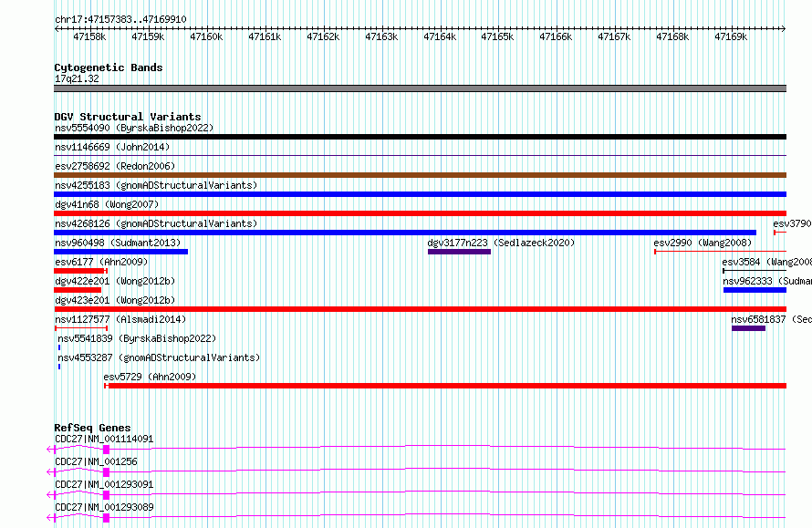Click the magenta exon block of NM_001256
Image resolution: width=812 pixels, height=528 pixels.
coord(106,472)
